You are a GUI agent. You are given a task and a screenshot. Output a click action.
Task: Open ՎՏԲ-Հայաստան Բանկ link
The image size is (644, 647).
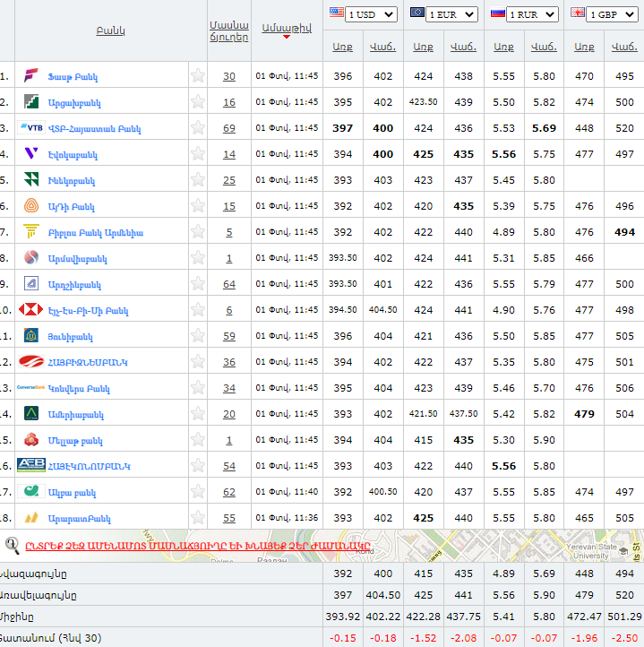pyautogui.click(x=94, y=129)
